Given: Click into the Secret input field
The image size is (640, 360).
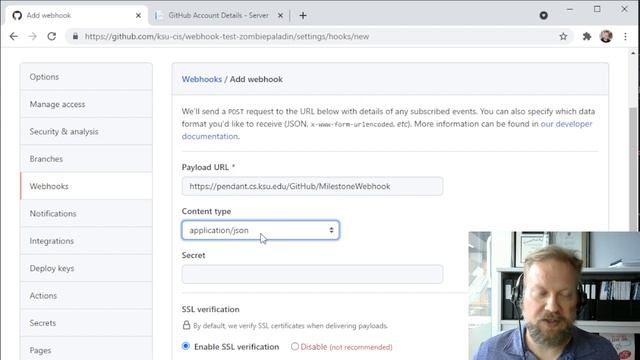Looking at the screenshot, I should coord(312,274).
